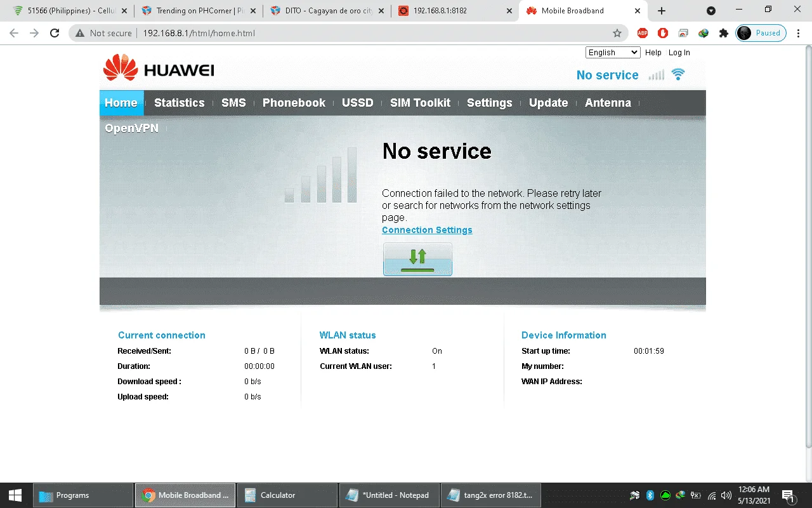Open the SIM Toolkit menu

[x=420, y=103]
